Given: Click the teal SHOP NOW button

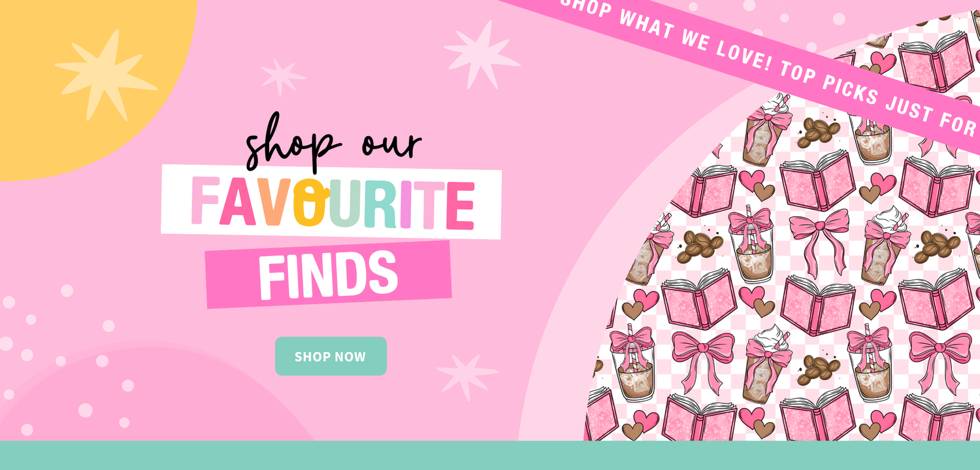Looking at the screenshot, I should point(331,356).
